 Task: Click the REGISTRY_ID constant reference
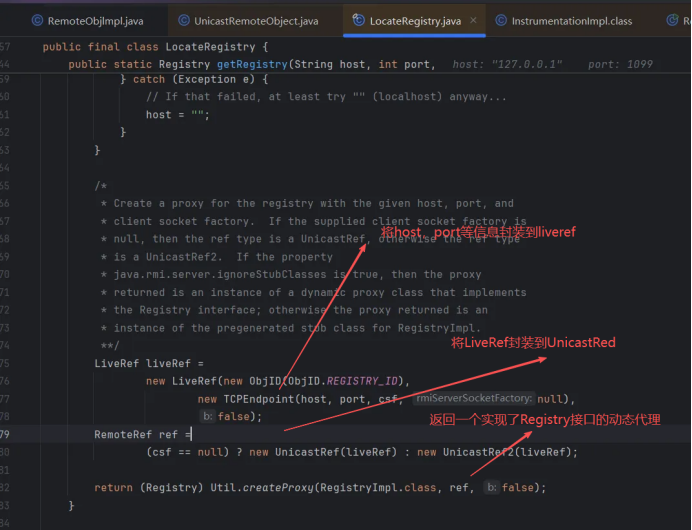coord(369,381)
